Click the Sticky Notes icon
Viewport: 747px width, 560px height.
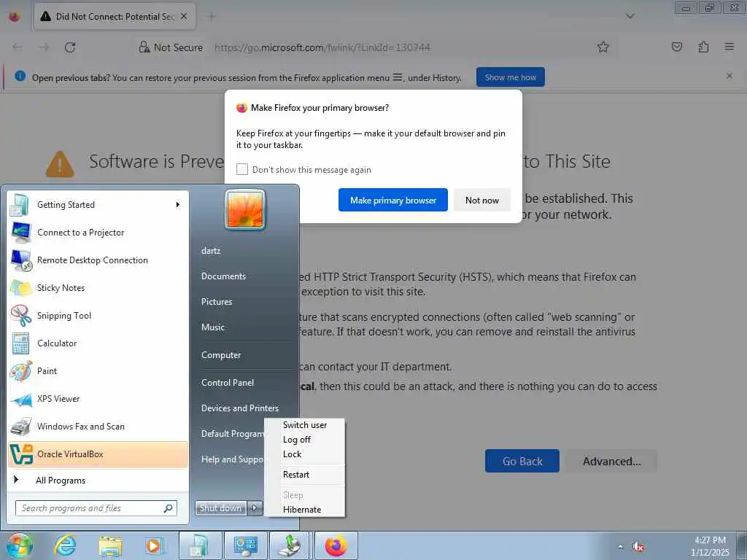(x=20, y=288)
